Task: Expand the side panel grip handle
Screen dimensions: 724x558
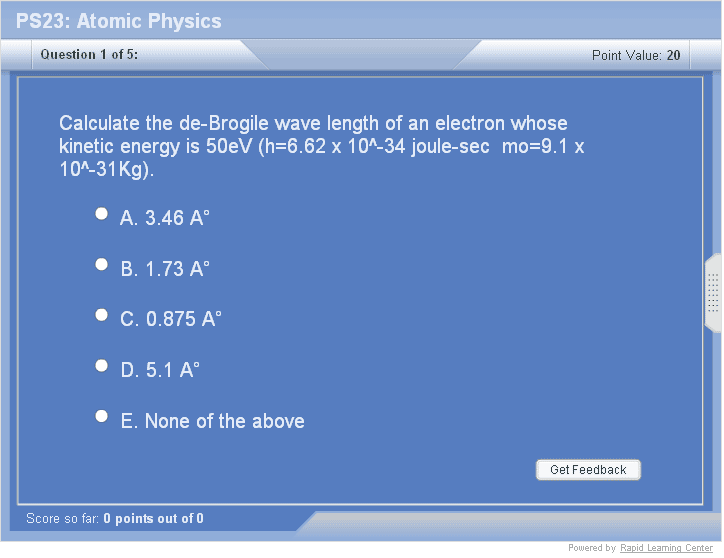Action: (713, 292)
